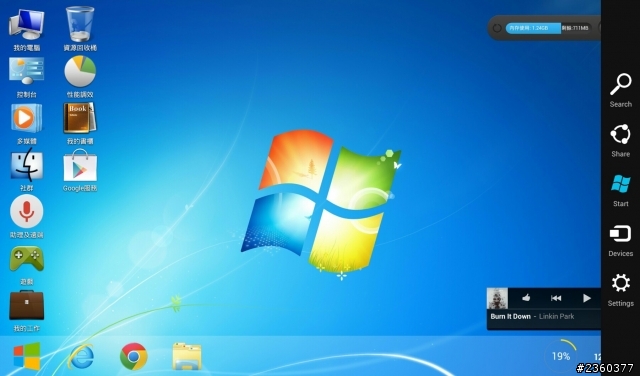Open the green game controller icon
640x376 pixels.
coord(27,258)
